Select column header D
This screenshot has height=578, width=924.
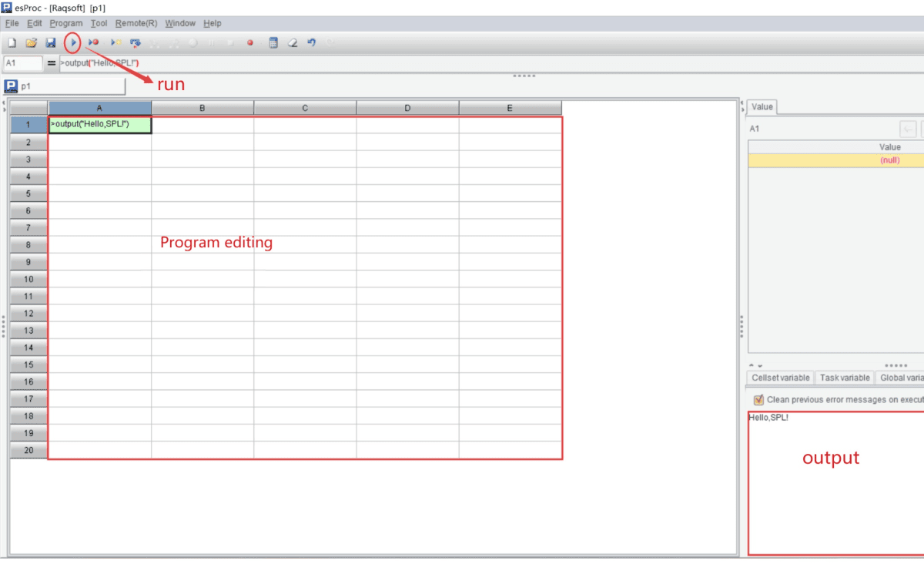coord(407,109)
